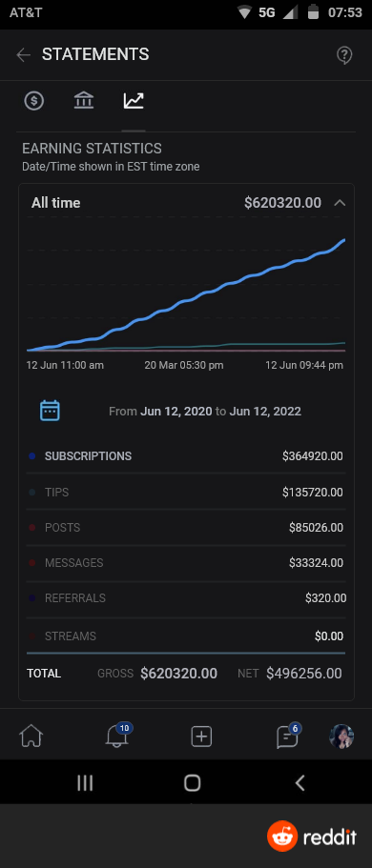The width and height of the screenshot is (372, 868).
Task: Toggle the Subscriptions series in chart
Action: tap(186, 456)
